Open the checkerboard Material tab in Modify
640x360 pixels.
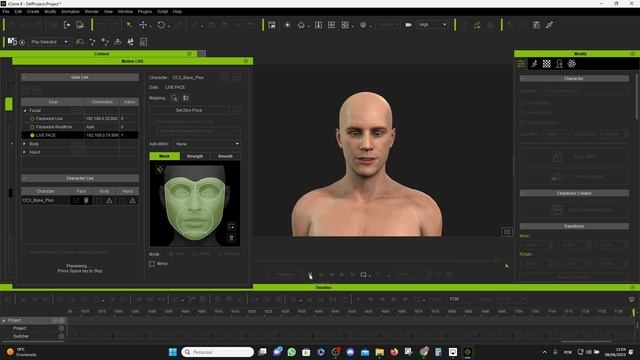[547, 64]
